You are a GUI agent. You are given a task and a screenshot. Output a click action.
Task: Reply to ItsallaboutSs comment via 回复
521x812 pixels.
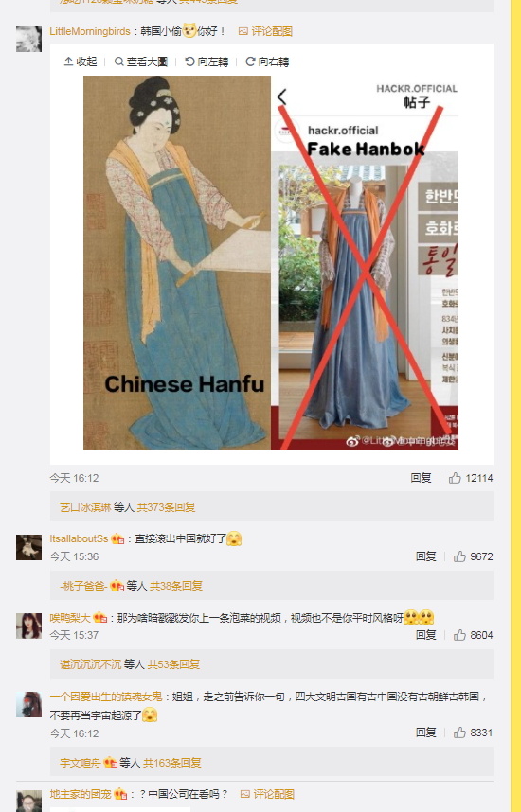coord(425,556)
